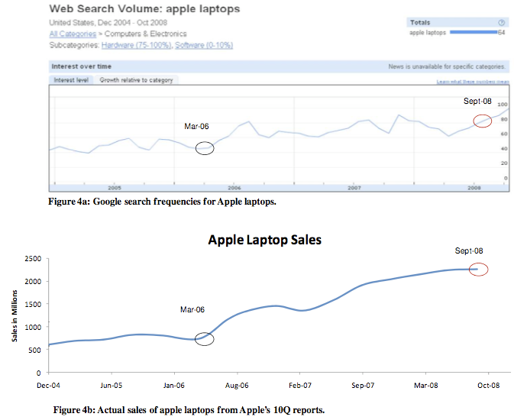Screen dimensions: 514x420
Task: Click the 2008 label on search chart timeline
Action: click(x=474, y=188)
